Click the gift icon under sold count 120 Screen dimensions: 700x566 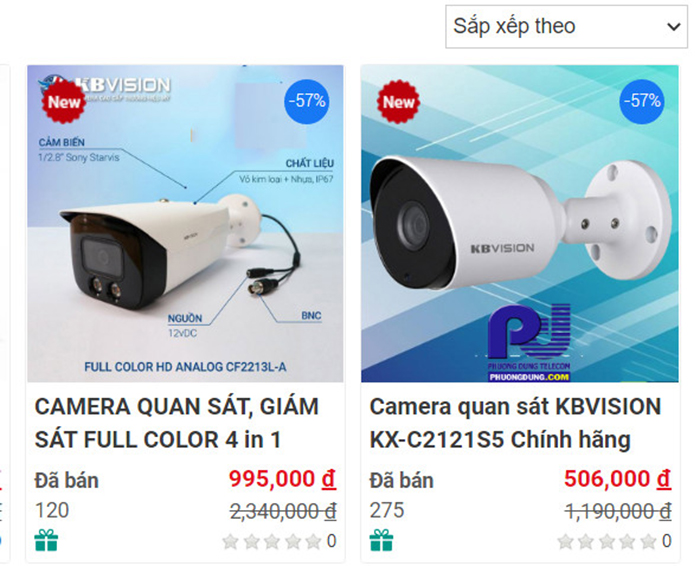pos(46,540)
